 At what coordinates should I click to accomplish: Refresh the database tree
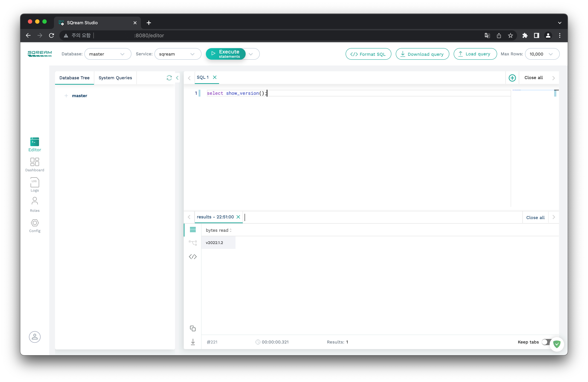coord(169,78)
